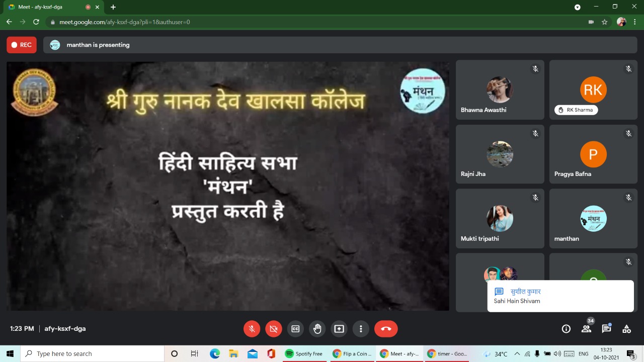Select Bhawna Awasthi's participant tile
This screenshot has width=644, height=362.
(500, 90)
